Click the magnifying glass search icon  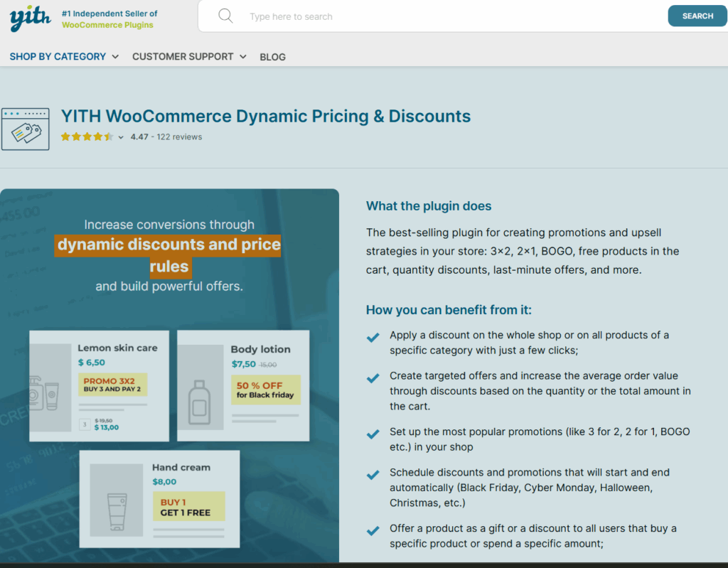coord(225,16)
